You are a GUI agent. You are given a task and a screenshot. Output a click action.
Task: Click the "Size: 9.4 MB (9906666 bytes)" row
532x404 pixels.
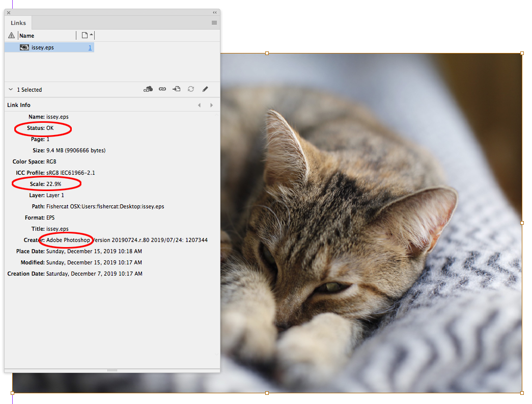tap(69, 150)
